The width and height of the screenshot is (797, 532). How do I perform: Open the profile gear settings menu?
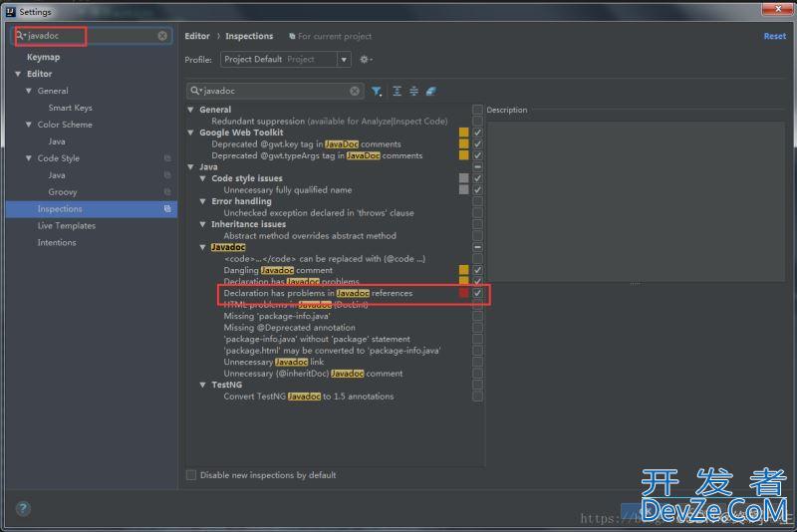point(366,60)
